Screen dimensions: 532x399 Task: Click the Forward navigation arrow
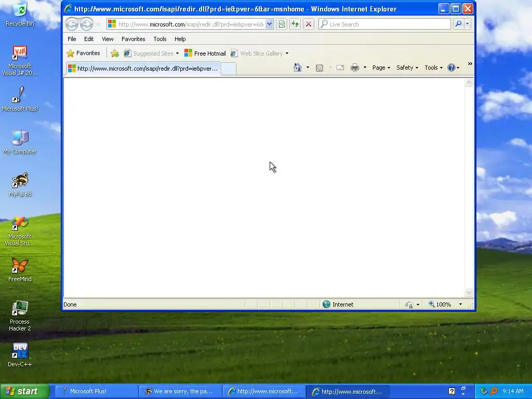coord(87,24)
